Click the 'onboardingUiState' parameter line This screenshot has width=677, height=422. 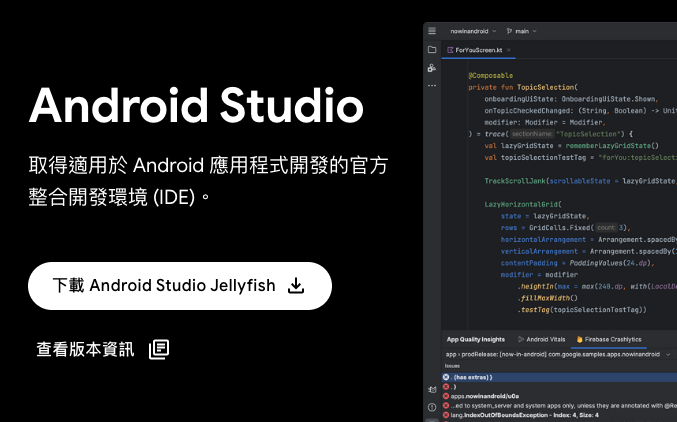coord(571,99)
